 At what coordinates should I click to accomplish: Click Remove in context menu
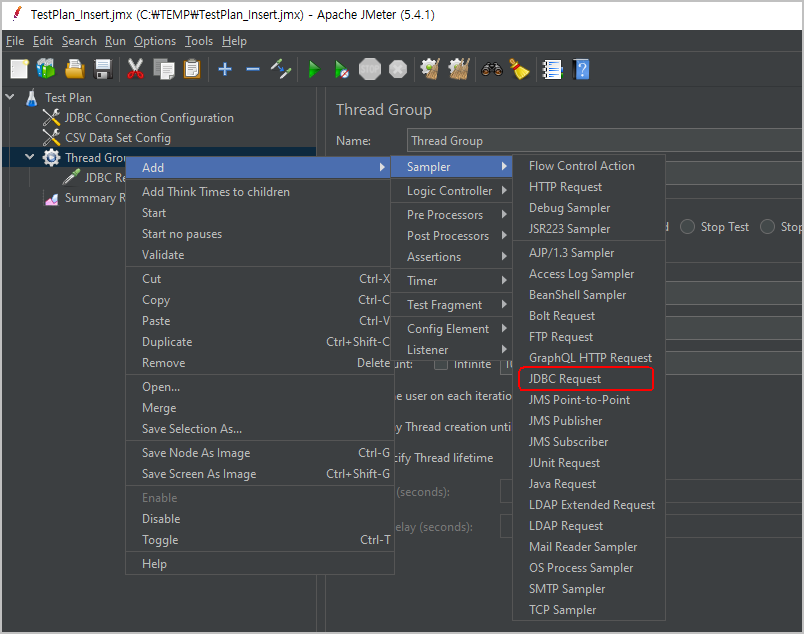[x=259, y=363]
